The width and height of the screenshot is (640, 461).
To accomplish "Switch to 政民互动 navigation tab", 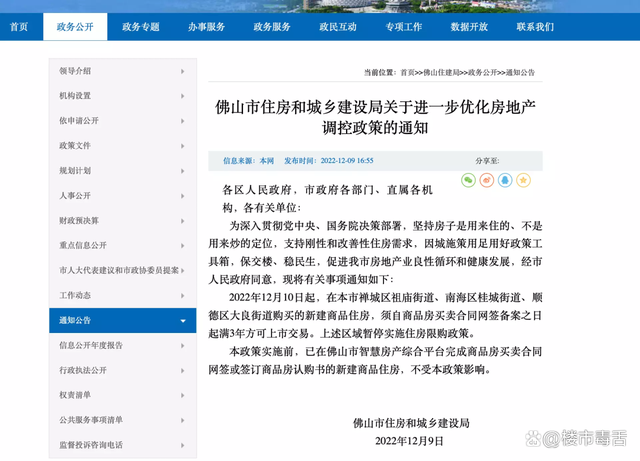I will point(338,27).
